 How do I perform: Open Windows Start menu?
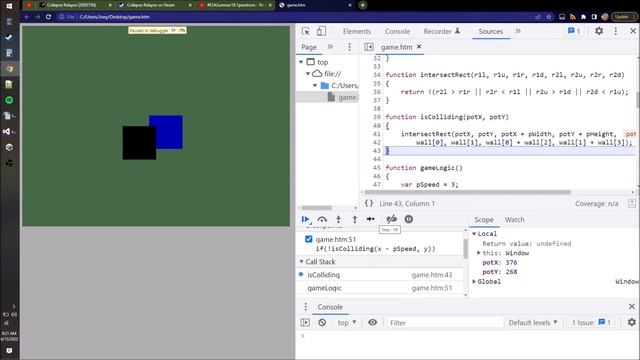pos(9,6)
